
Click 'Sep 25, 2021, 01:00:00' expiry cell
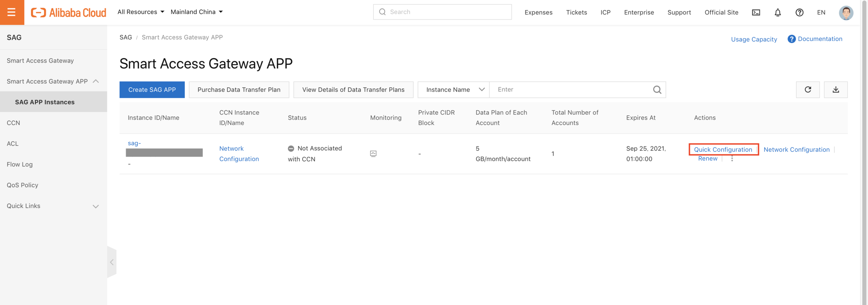coord(646,154)
